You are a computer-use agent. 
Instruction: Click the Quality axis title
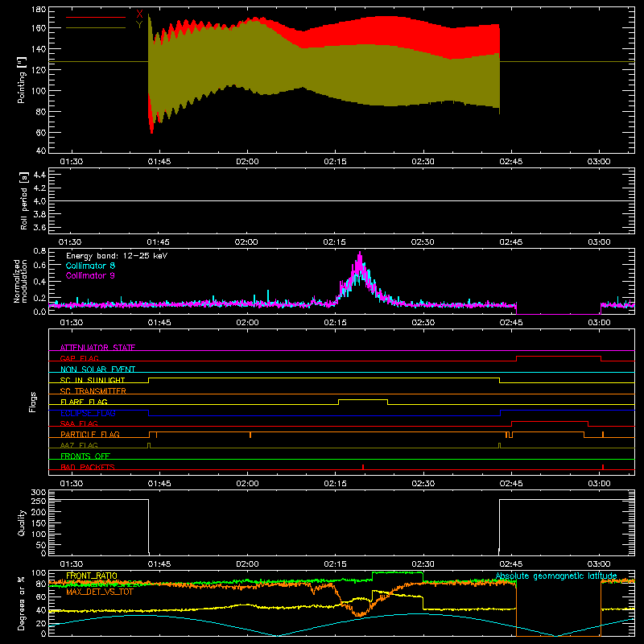(x=22, y=522)
